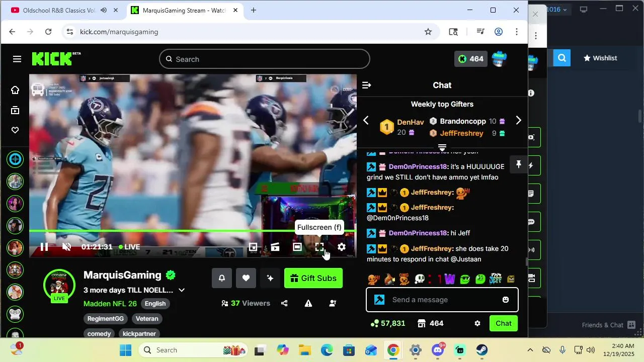Open the mini player picture-in-picture
644x362 pixels.
[253, 247]
